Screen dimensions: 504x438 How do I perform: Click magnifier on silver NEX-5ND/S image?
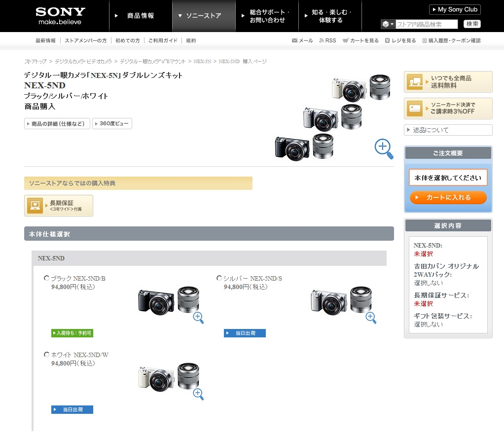coord(371,317)
